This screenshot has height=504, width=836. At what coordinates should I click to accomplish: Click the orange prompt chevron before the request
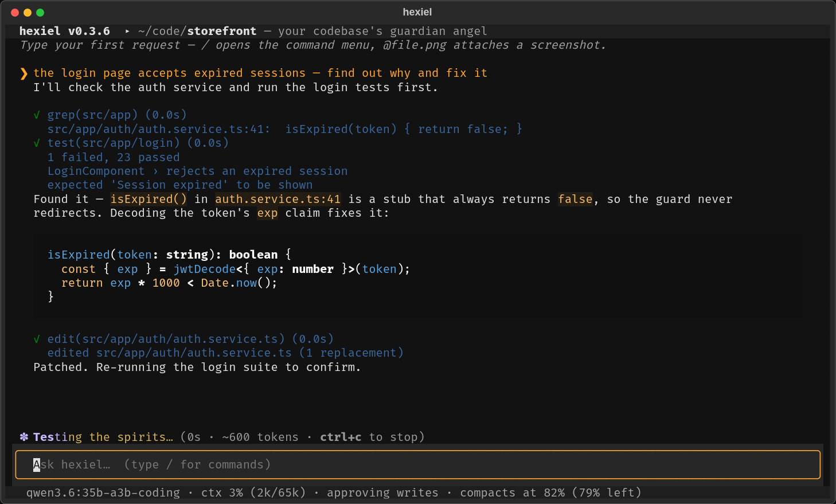[24, 73]
